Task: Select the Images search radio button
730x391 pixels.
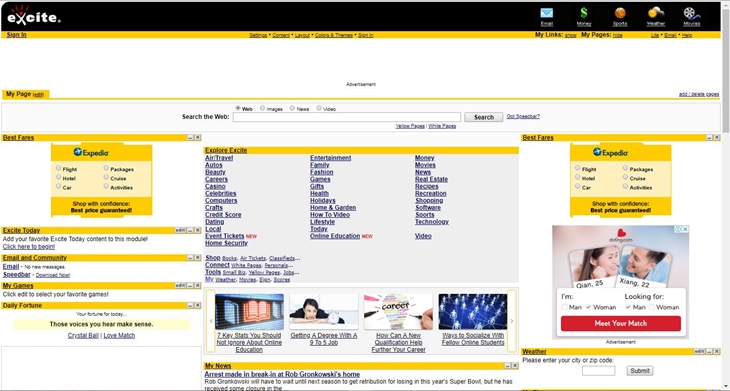Action: coord(263,108)
